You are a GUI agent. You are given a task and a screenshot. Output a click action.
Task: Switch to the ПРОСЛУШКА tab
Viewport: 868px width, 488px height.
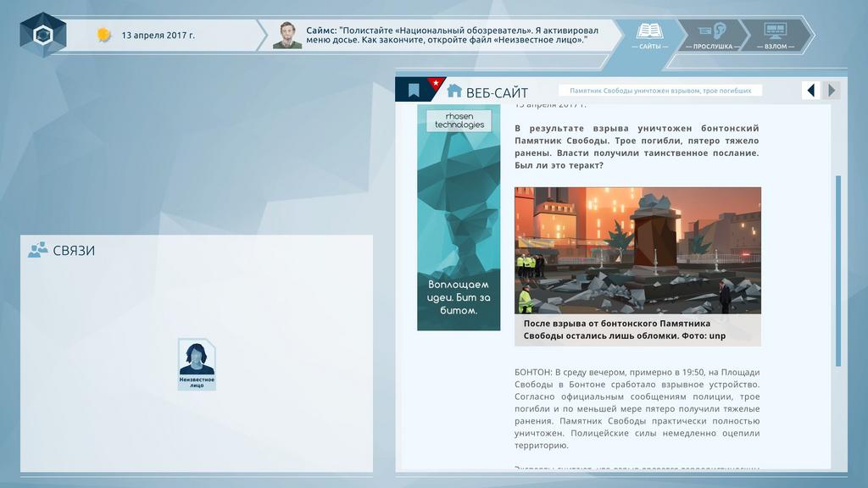[712, 36]
